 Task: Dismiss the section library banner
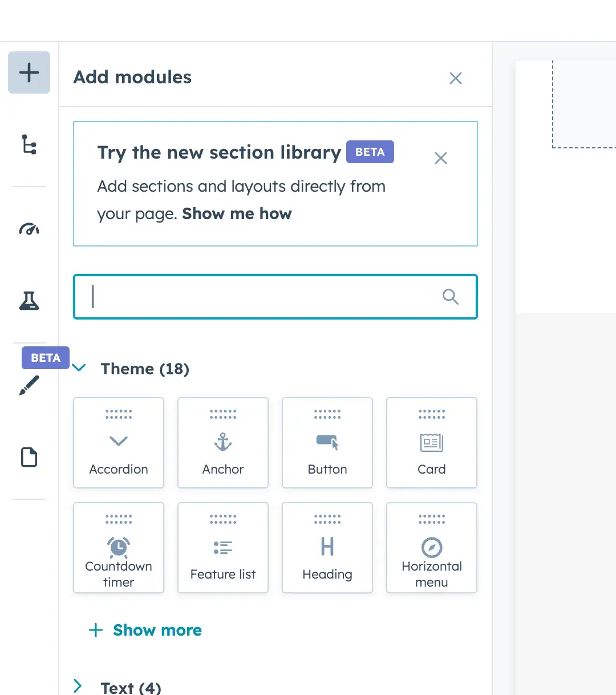pyautogui.click(x=440, y=158)
